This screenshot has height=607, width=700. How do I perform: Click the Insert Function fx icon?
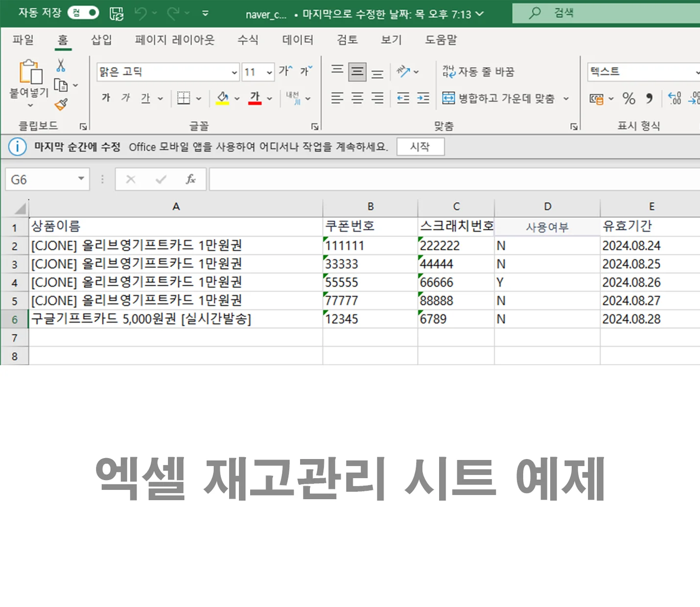[190, 179]
